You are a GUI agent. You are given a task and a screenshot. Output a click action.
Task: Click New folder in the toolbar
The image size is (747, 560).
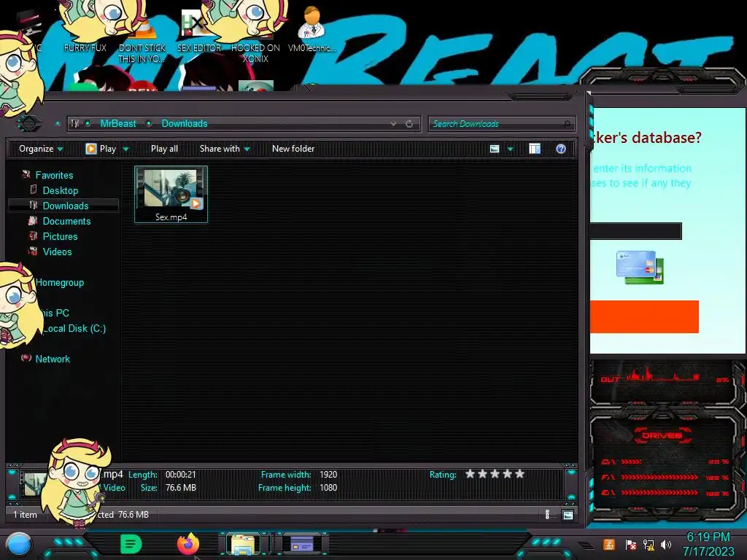(293, 149)
